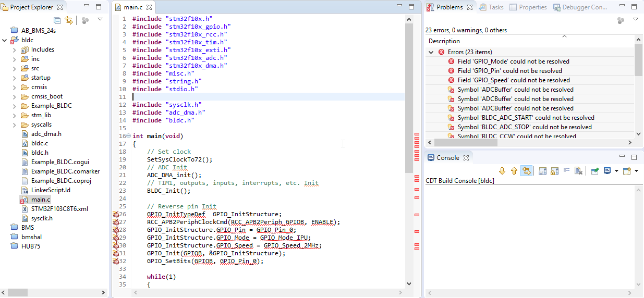Switch to the Properties tab
This screenshot has height=298, width=644.
tap(528, 7)
